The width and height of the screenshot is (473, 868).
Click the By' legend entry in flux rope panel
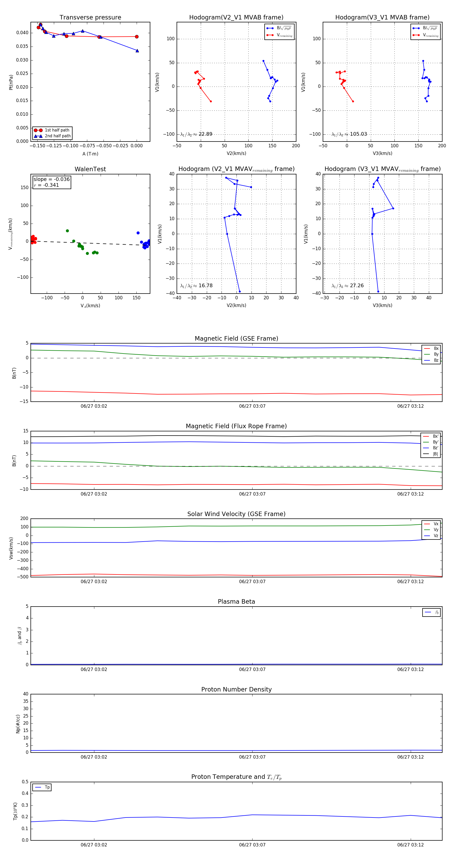tap(431, 442)
